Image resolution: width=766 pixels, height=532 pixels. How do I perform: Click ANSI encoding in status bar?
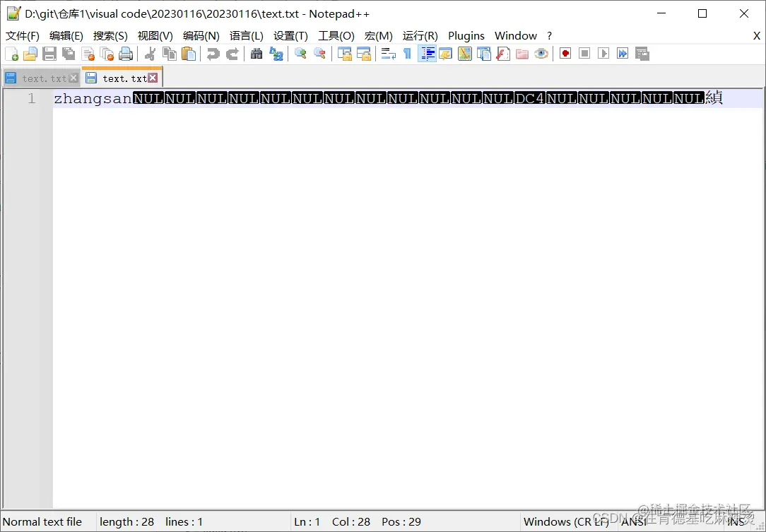(634, 521)
